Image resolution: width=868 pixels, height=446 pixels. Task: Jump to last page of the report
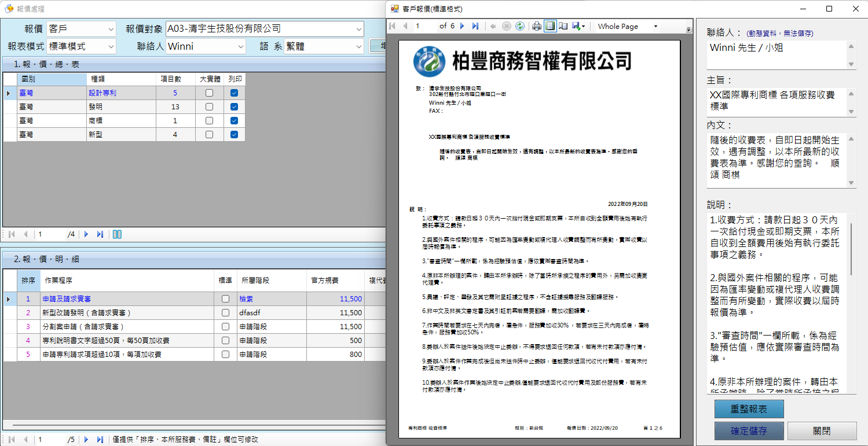[x=475, y=26]
